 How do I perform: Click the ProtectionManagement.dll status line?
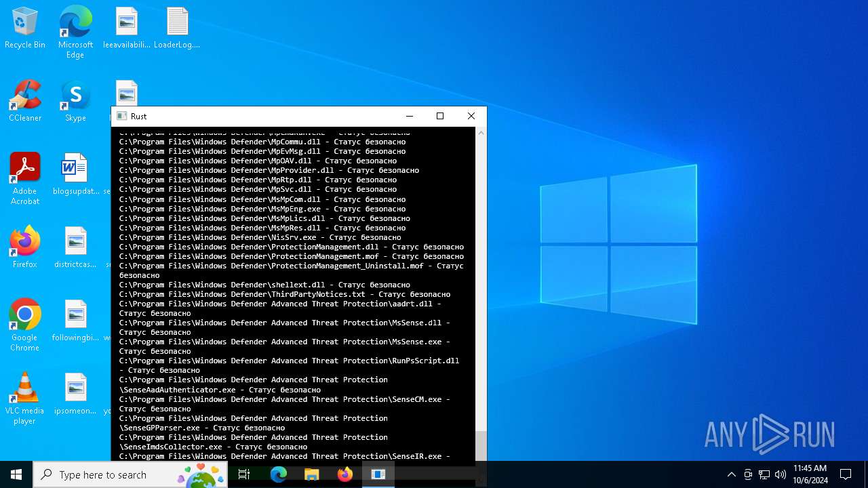coord(292,247)
